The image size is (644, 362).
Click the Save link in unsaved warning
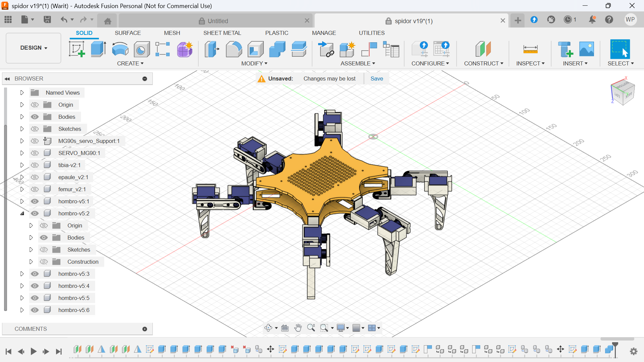377,79
